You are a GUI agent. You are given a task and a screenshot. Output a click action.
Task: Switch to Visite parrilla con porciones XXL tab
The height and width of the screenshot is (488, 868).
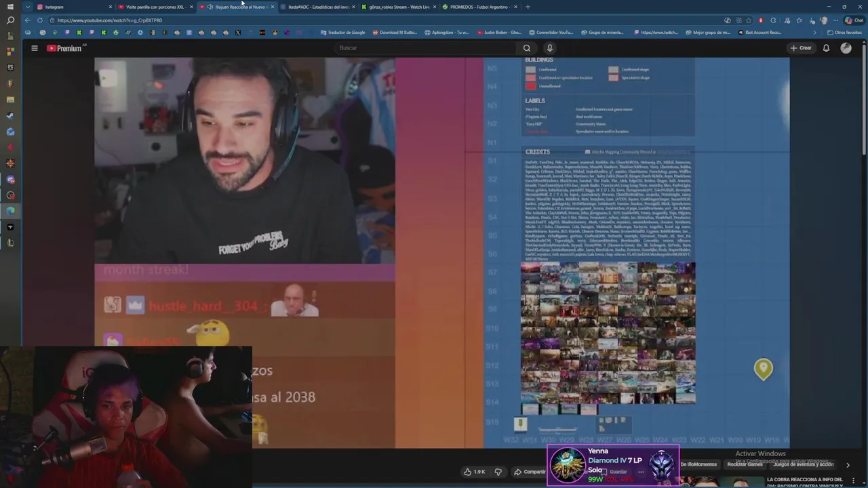155,7
